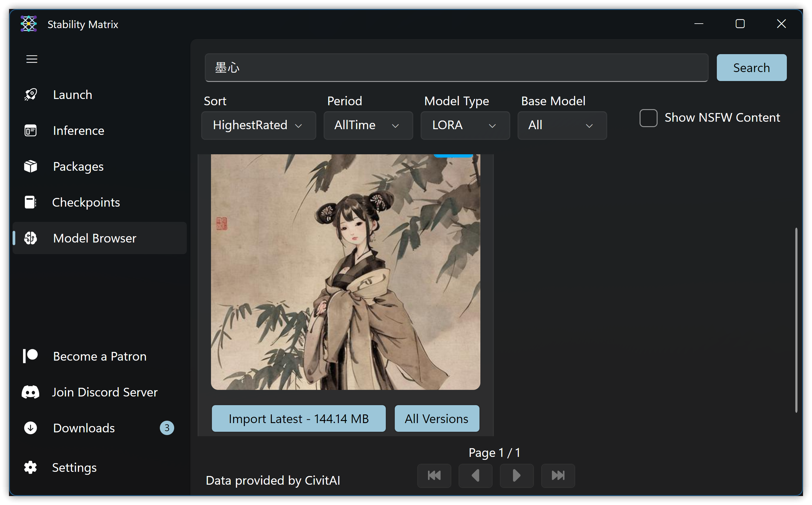Expand the Sort HighestRated dropdown

[258, 125]
